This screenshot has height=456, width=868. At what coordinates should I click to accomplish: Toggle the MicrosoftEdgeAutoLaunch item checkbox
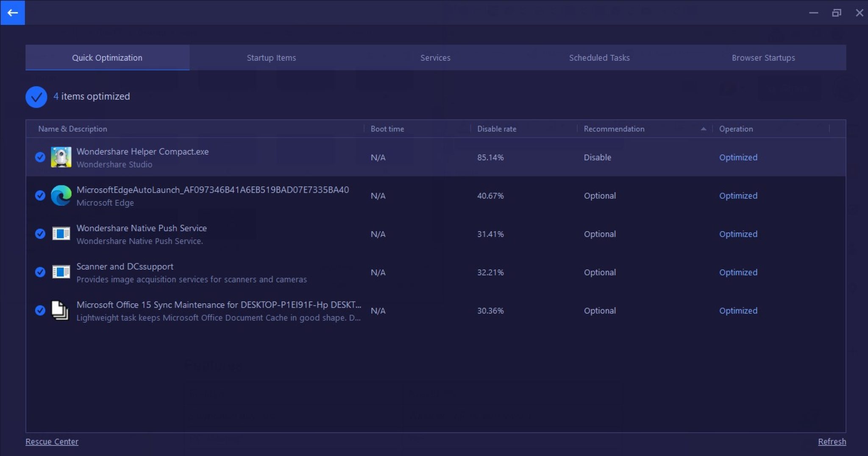point(40,196)
